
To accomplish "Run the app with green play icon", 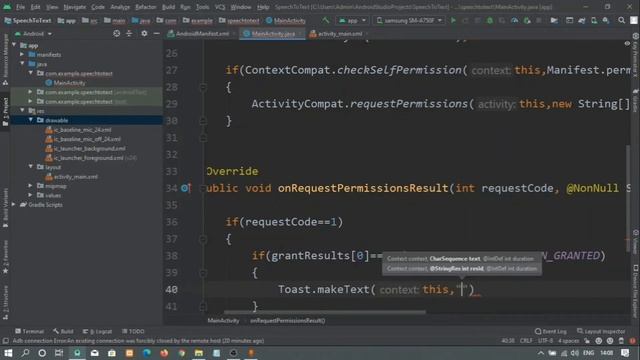I will click(453, 20).
